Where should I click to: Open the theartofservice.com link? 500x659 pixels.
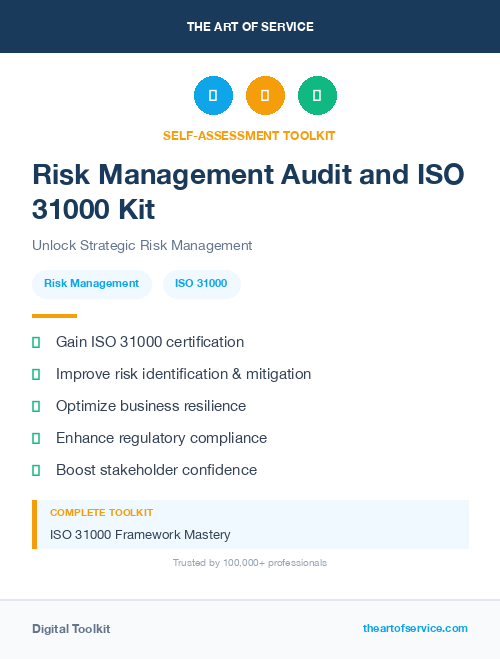coord(415,628)
